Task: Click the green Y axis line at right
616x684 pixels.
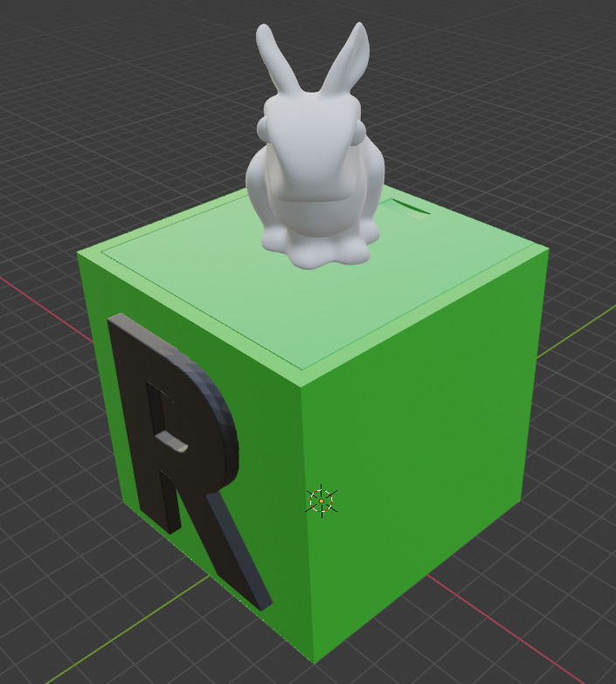Action: click(581, 329)
